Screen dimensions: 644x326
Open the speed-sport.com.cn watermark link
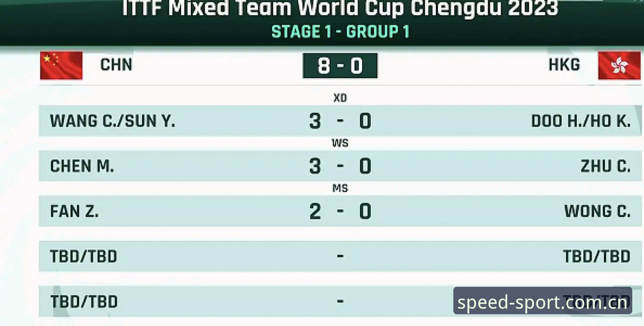click(x=543, y=301)
